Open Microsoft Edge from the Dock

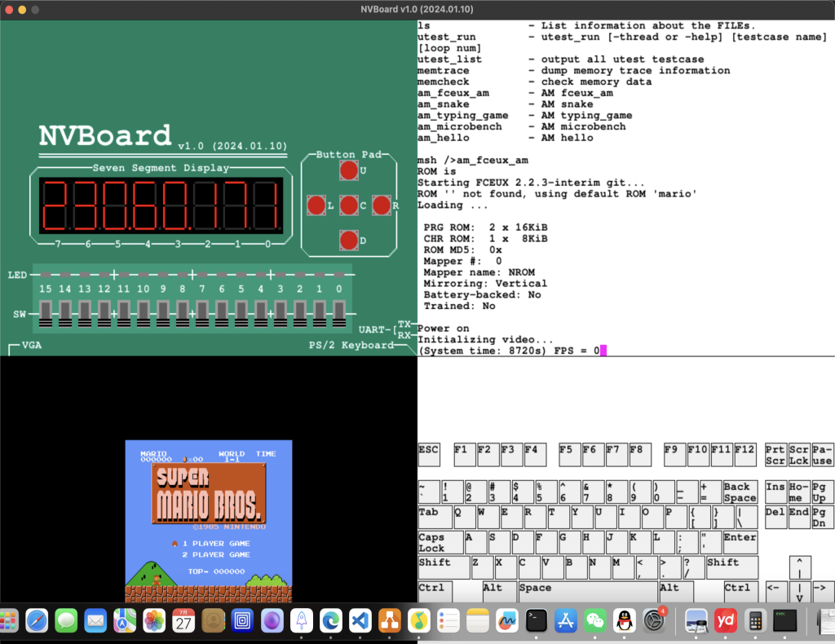click(x=331, y=620)
